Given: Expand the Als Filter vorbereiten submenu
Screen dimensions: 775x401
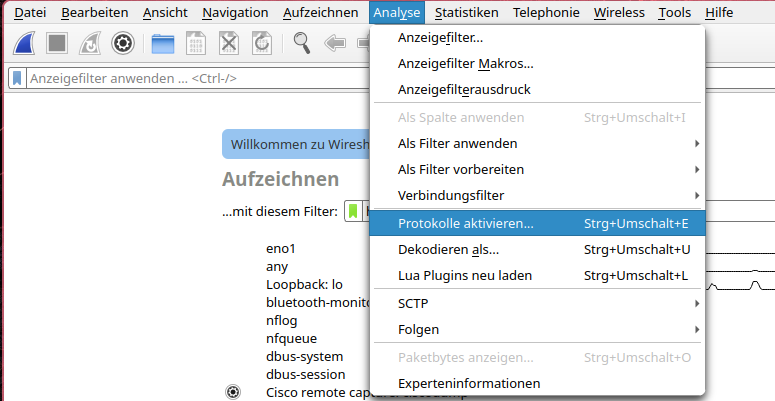Looking at the screenshot, I should click(537, 170).
